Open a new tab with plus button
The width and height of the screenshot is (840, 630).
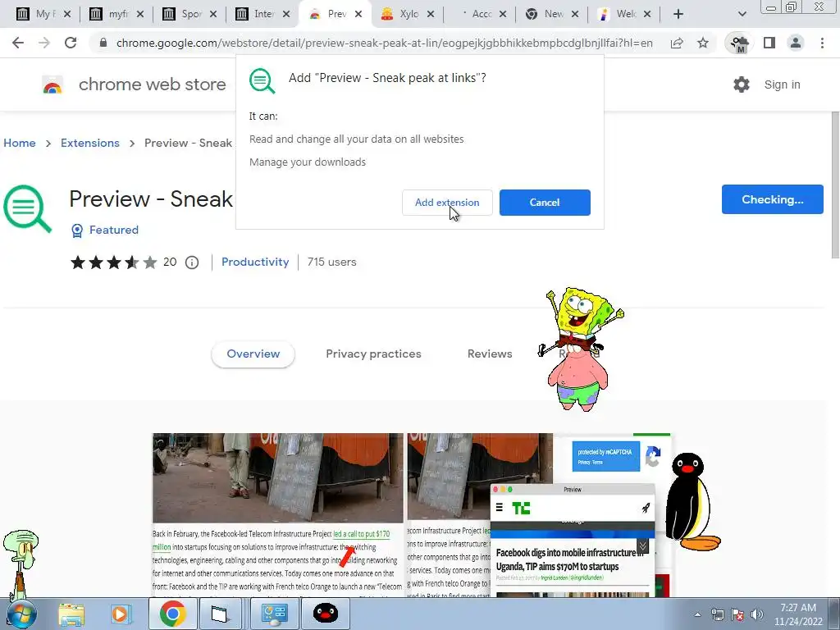(x=678, y=14)
